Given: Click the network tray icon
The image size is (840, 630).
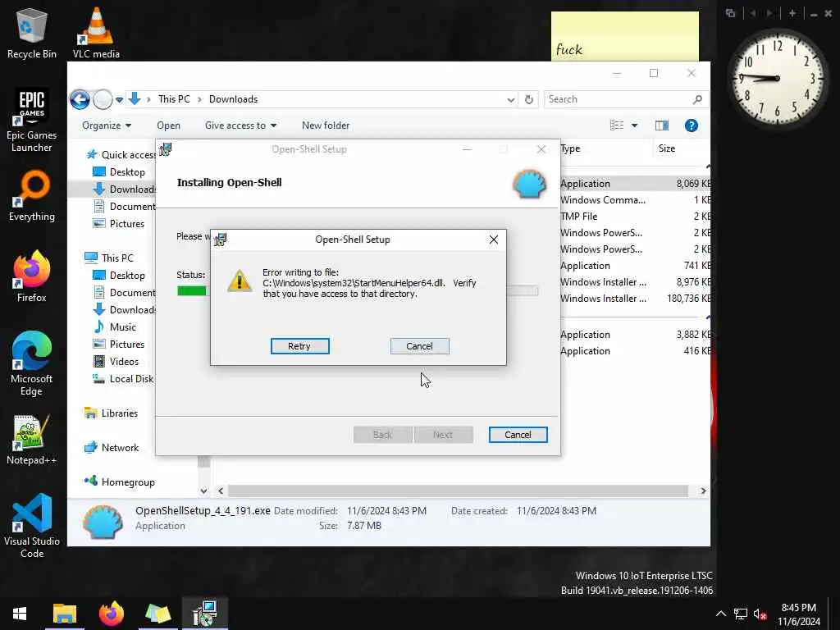Looking at the screenshot, I should [x=741, y=614].
